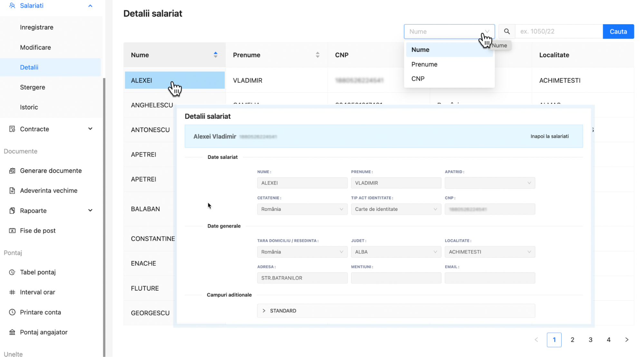Select BALABAN row in table
Image resolution: width=644 pixels, height=357 pixels.
(x=145, y=209)
